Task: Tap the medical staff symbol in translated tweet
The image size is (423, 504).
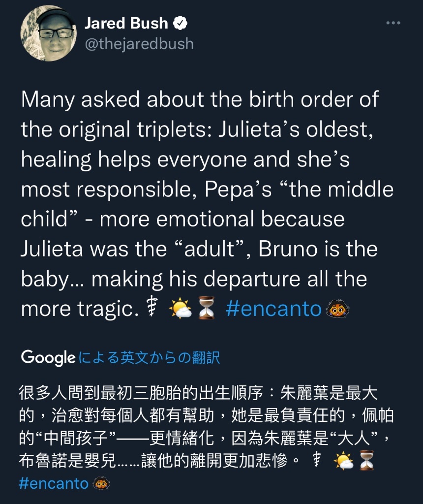Action: pos(317,459)
